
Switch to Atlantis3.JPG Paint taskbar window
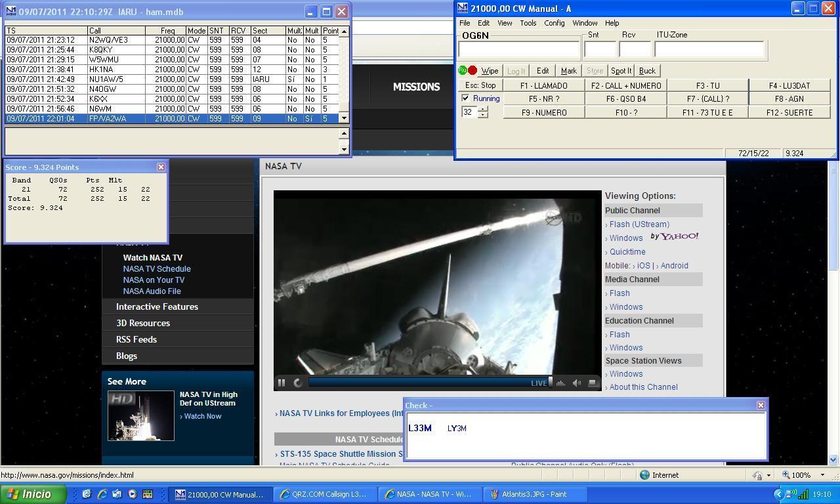click(534, 494)
